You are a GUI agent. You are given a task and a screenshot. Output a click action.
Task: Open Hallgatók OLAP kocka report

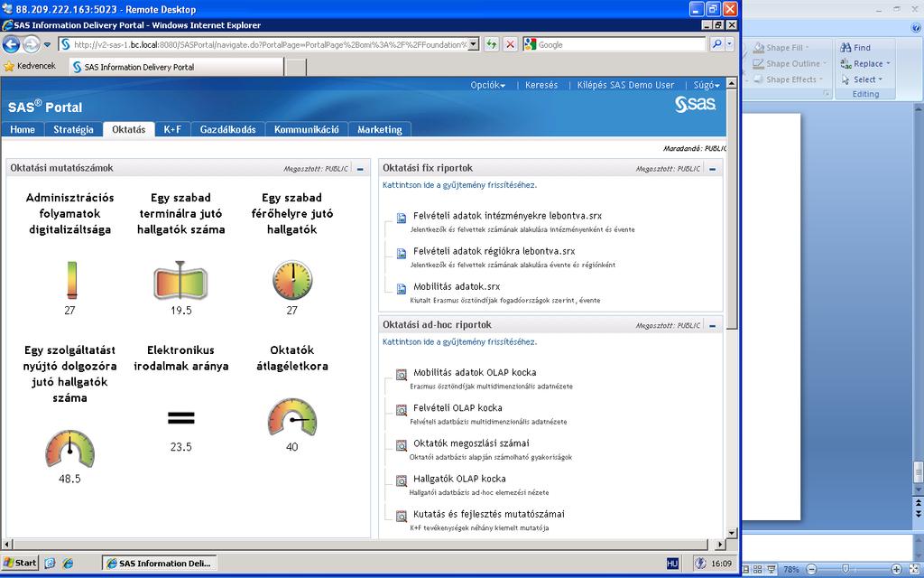point(459,479)
